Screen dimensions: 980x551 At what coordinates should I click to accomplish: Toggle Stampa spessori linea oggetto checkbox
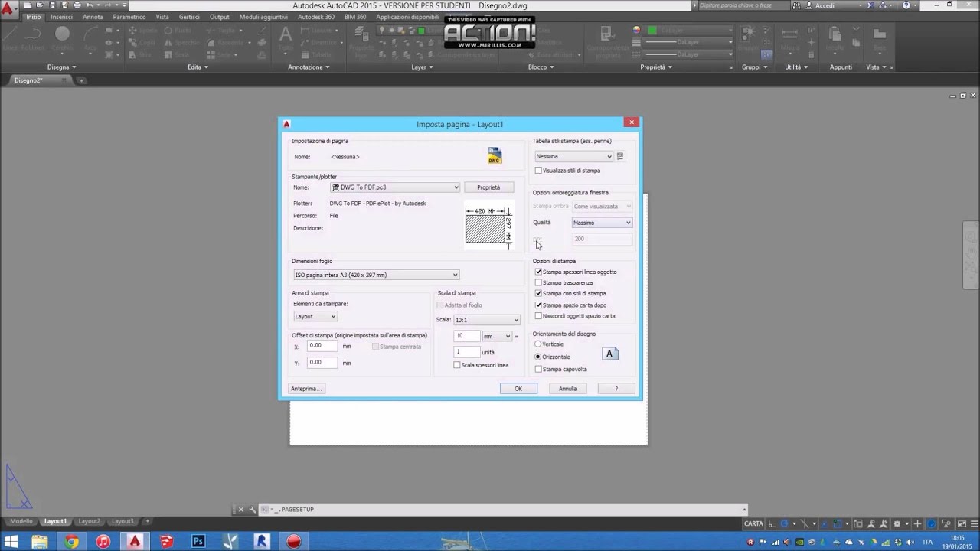[x=538, y=272]
